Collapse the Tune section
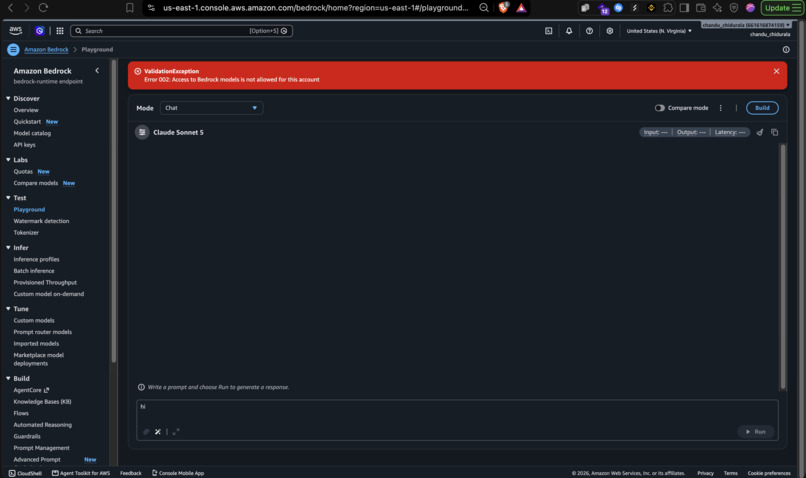Screen dimensions: 806x478 click(8, 309)
